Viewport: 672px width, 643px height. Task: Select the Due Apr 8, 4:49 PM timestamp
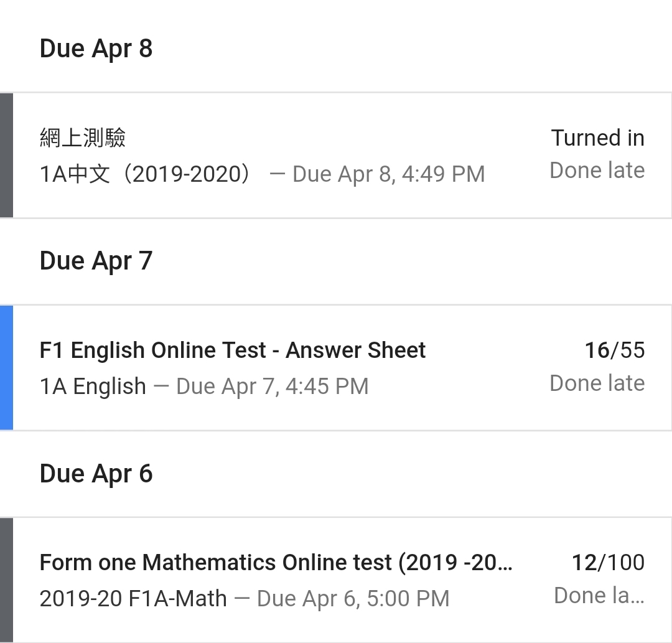pyautogui.click(x=388, y=174)
